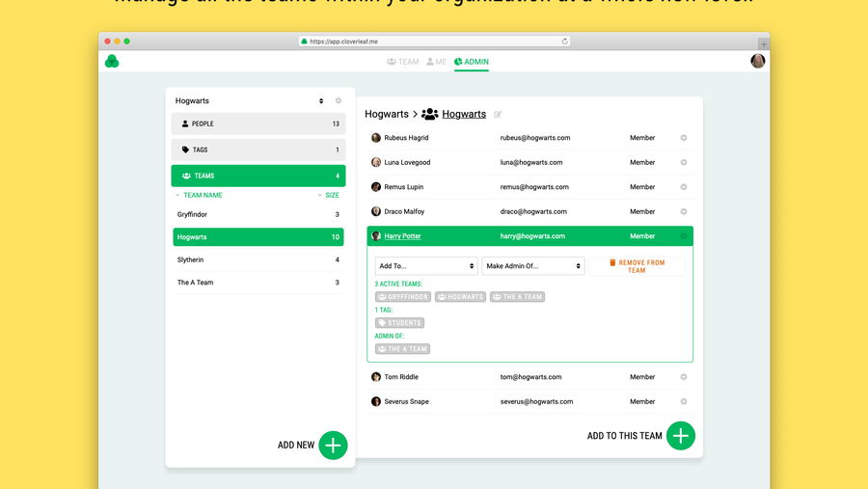Open the People section in sidebar
868x489 pixels.
[258, 123]
